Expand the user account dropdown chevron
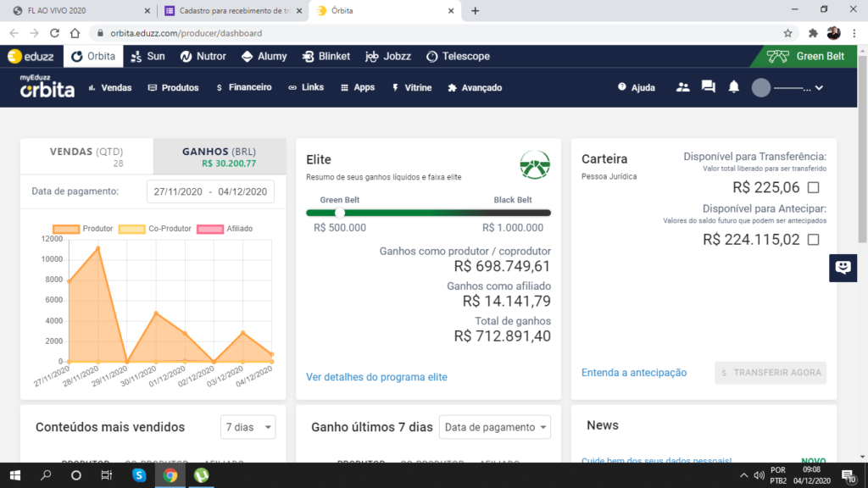 click(x=820, y=87)
